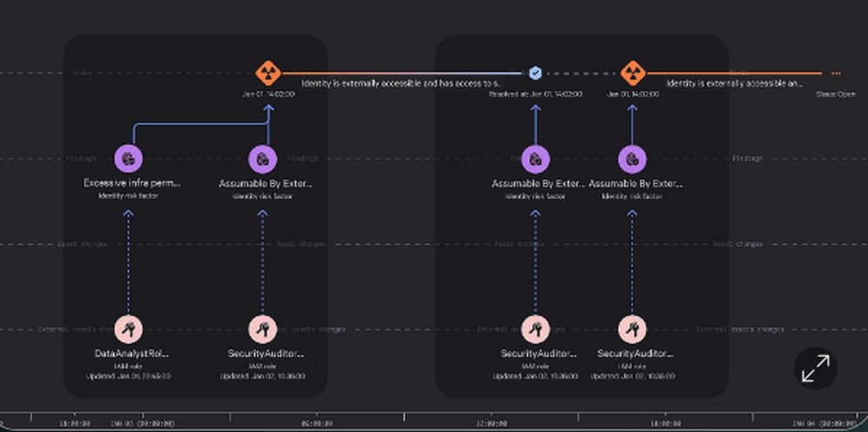
Task: Click purple finding icon under the resolved checkmark
Action: 536,160
